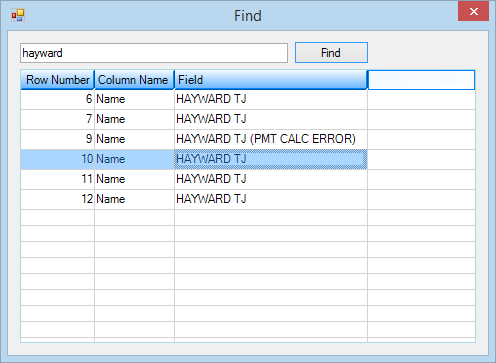Select row number 7 cell
The image size is (496, 363).
[57, 119]
